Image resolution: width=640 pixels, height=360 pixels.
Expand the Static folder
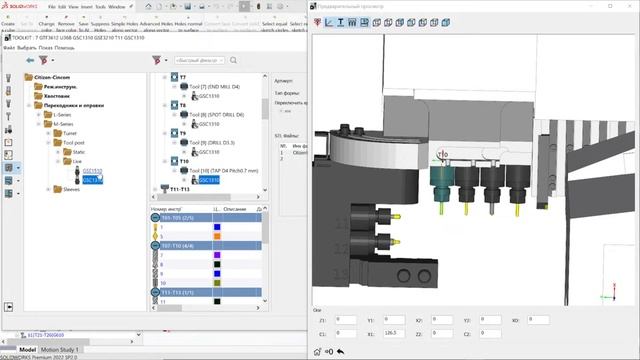click(58, 152)
